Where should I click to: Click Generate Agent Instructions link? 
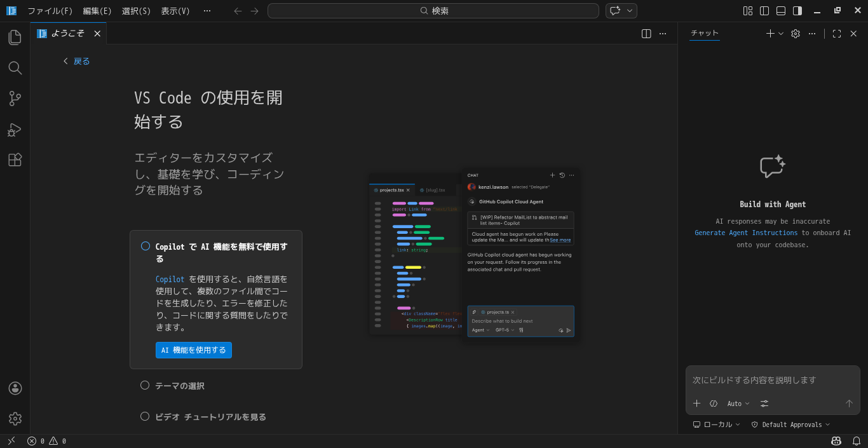[746, 233]
